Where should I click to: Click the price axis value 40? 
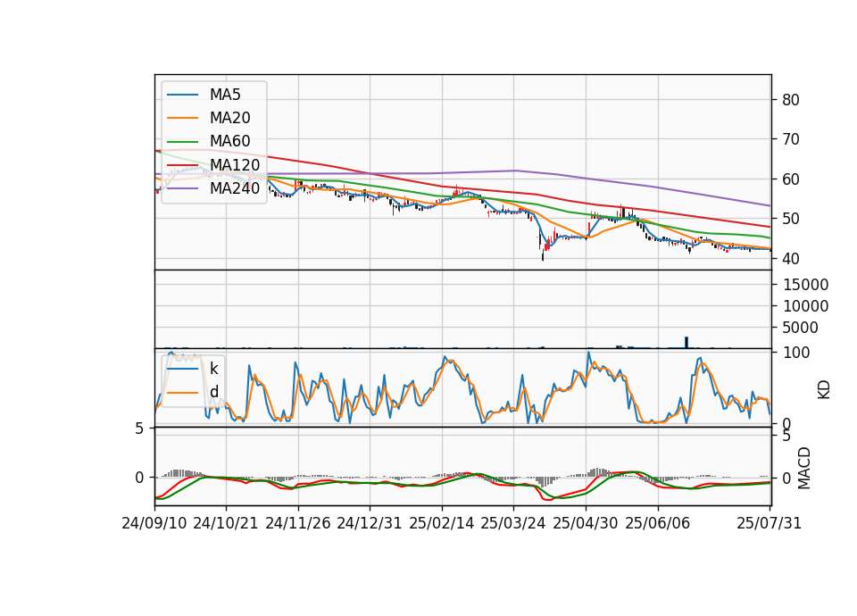coord(790,259)
